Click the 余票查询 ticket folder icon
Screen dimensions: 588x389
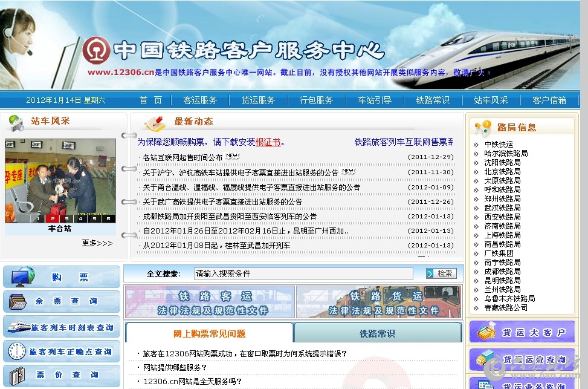tap(18, 301)
